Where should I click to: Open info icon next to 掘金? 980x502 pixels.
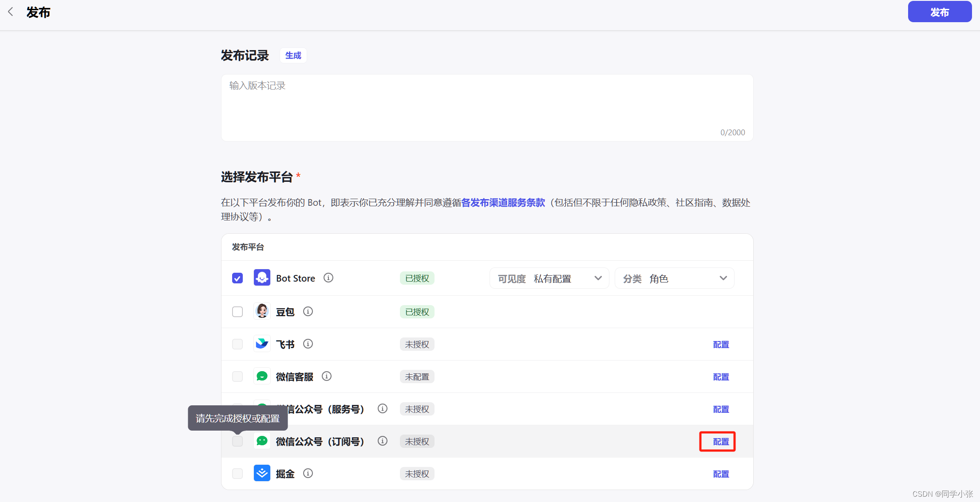(x=308, y=473)
